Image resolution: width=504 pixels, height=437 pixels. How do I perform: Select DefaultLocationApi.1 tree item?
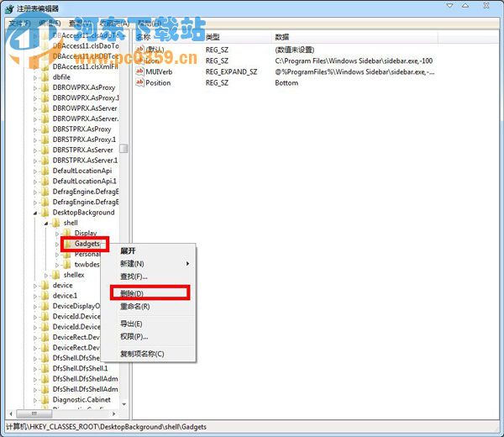(x=84, y=181)
